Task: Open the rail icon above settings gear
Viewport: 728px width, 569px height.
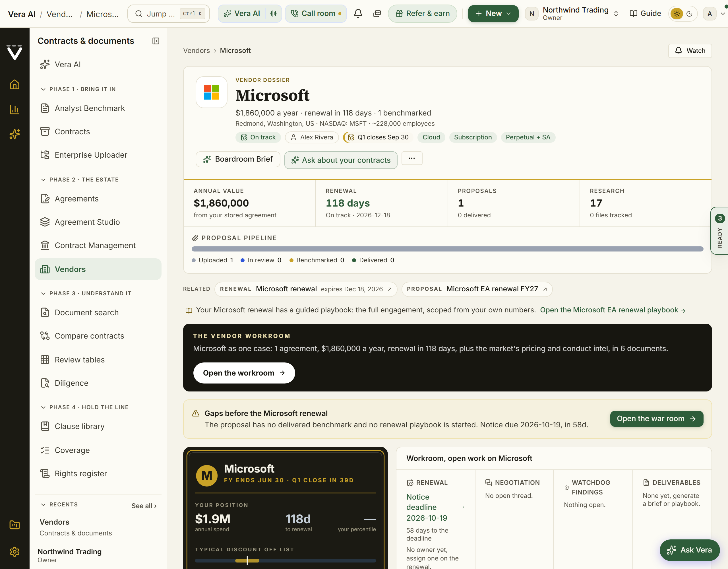Action: (14, 525)
